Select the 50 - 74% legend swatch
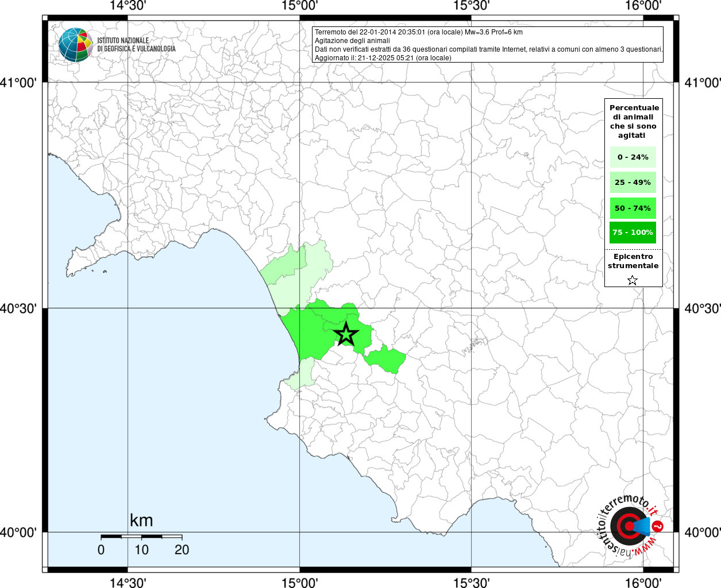The height and width of the screenshot is (588, 721). pyautogui.click(x=633, y=208)
